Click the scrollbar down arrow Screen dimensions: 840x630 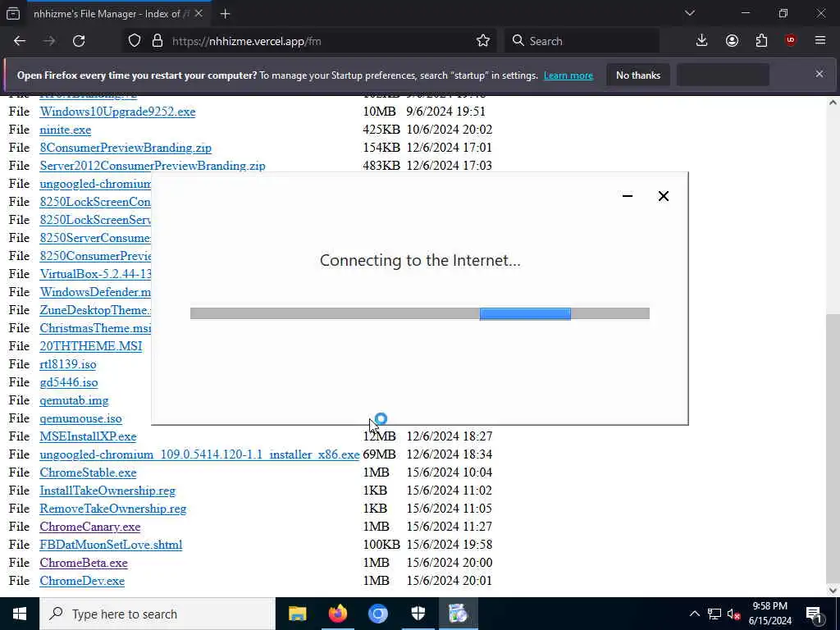click(833, 591)
